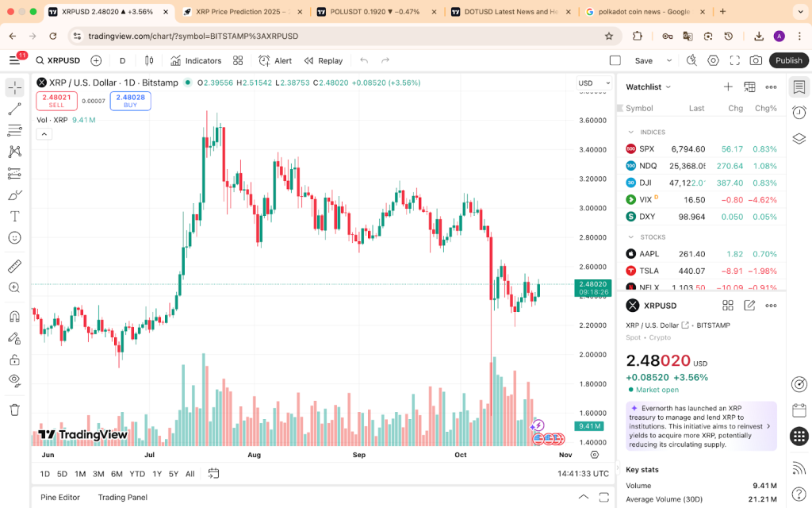This screenshot has width=812, height=508.
Task: Hide all drawings with the eye icon
Action: (x=13, y=381)
